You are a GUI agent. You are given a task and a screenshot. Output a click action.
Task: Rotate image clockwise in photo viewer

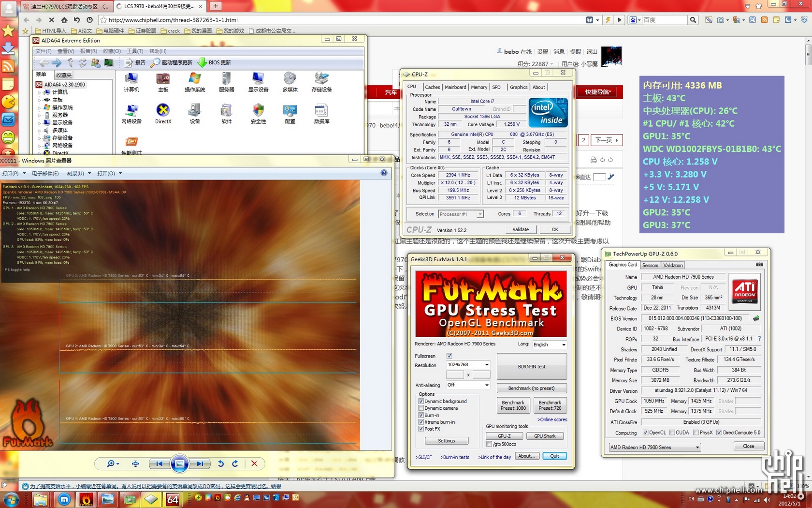point(235,463)
